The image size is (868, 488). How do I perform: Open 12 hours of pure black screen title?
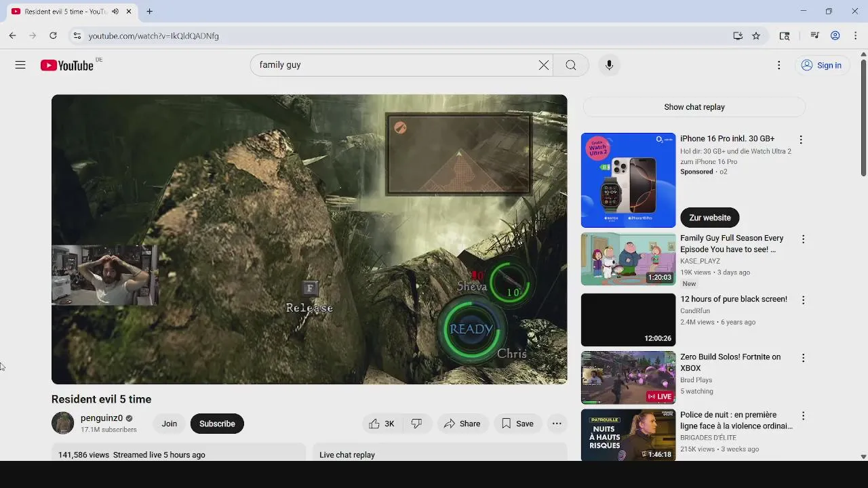734,299
